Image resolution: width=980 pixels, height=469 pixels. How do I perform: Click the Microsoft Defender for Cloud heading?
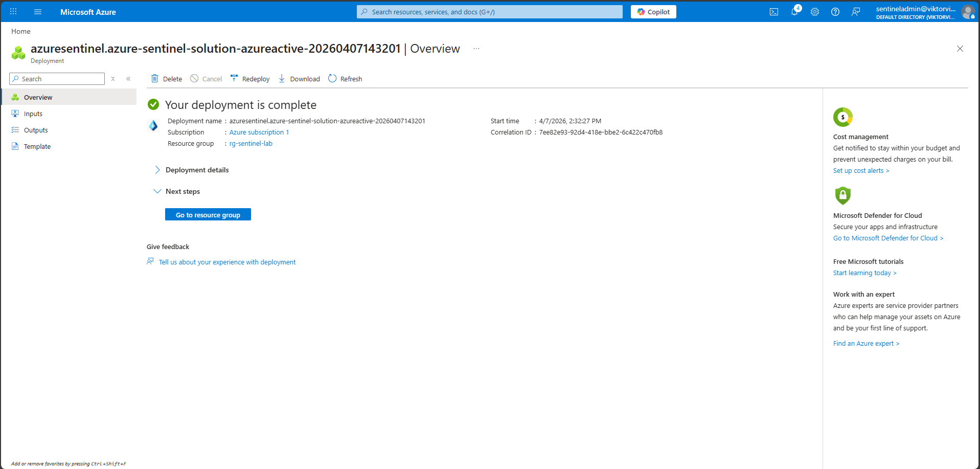[878, 215]
